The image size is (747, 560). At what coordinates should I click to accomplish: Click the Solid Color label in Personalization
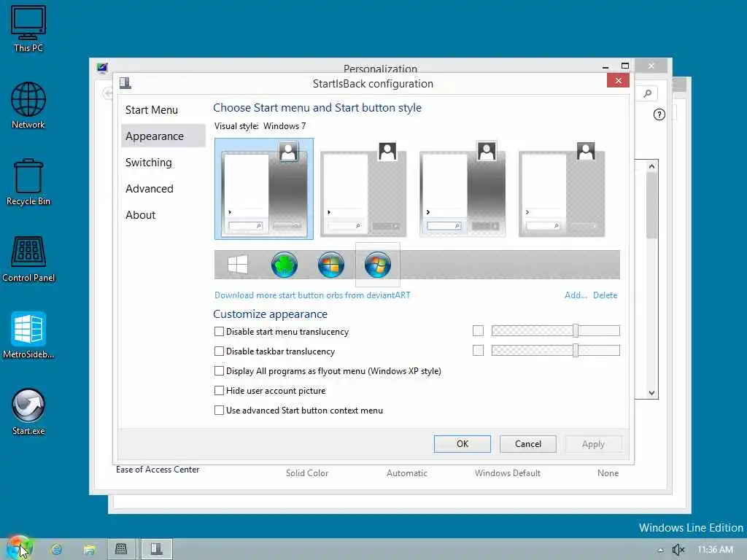(307, 473)
